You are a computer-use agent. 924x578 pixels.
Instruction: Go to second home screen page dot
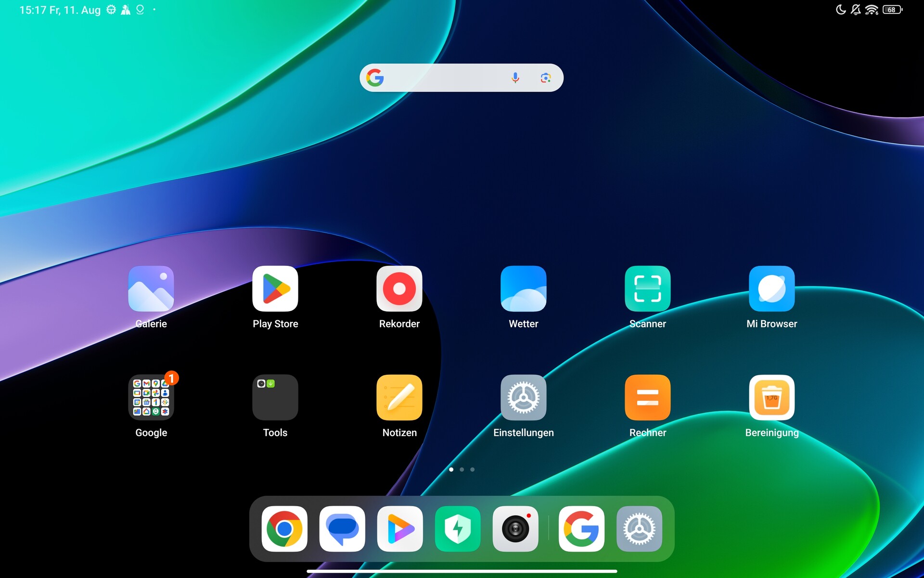pos(462,469)
